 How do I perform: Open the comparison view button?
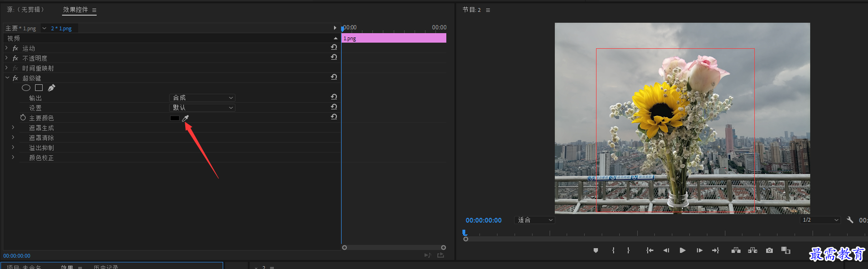click(786, 251)
